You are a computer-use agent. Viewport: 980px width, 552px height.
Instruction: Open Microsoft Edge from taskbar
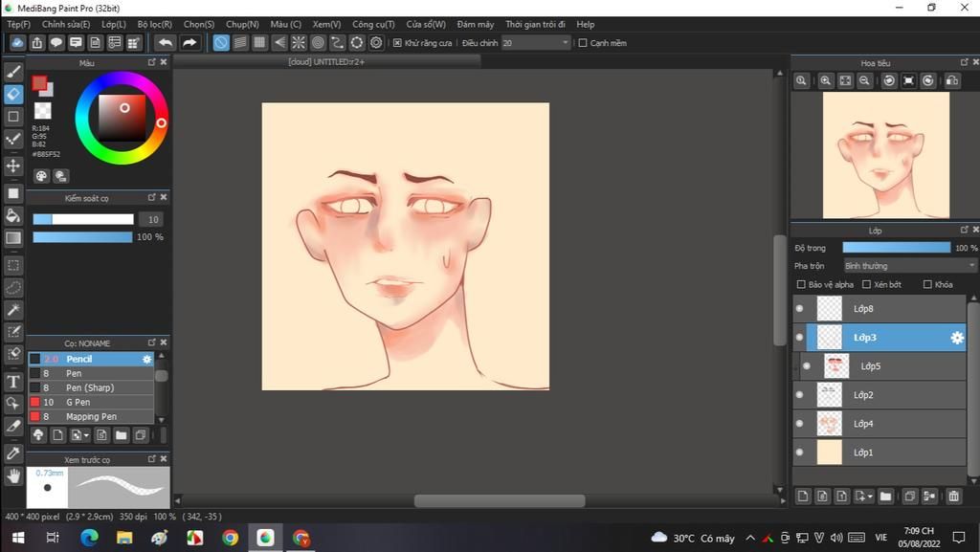click(x=89, y=538)
